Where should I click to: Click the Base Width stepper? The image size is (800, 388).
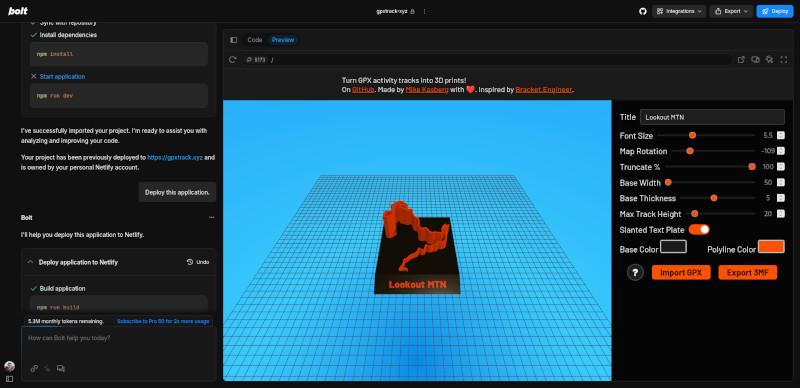pos(781,183)
